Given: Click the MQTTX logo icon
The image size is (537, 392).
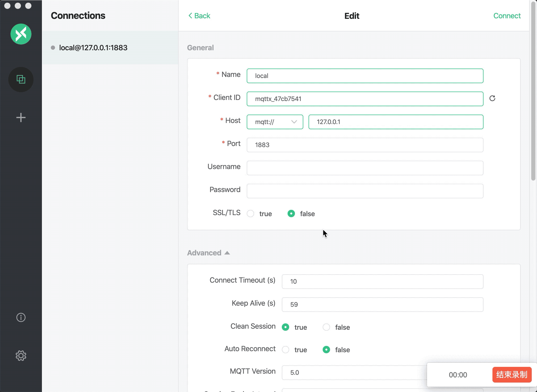Looking at the screenshot, I should click(21, 34).
